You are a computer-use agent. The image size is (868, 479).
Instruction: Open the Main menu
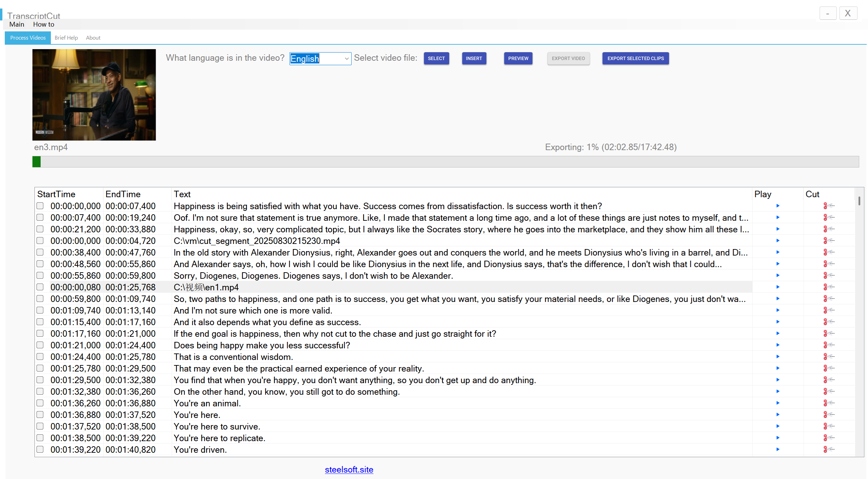tap(17, 24)
